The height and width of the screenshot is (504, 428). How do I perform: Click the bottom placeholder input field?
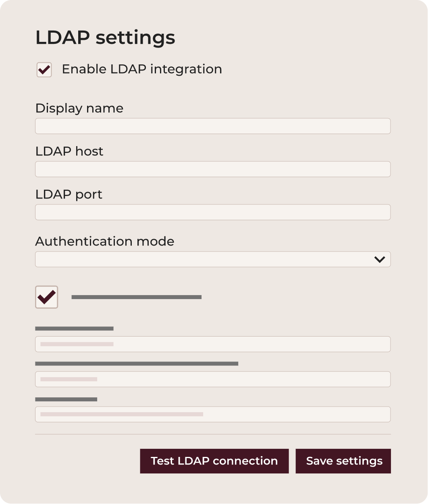[x=213, y=414]
